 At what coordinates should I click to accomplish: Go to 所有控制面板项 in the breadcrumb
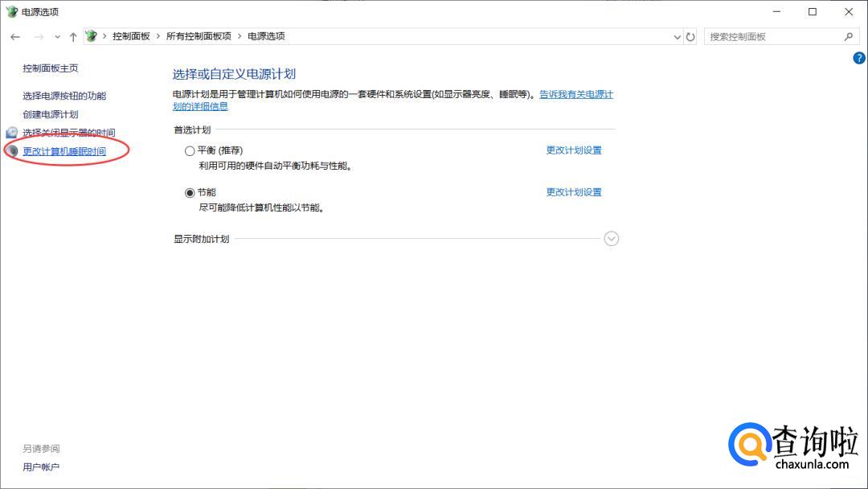199,36
